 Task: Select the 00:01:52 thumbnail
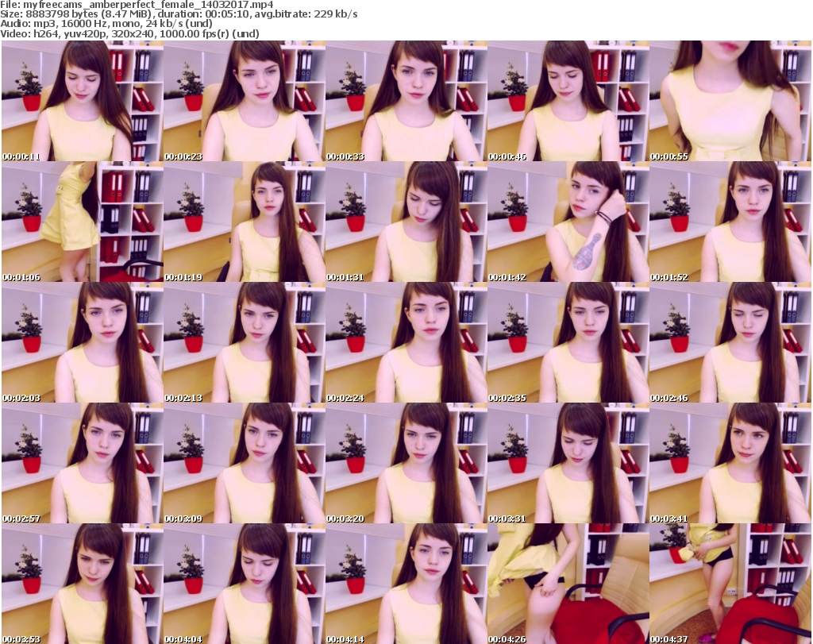pyautogui.click(x=730, y=222)
